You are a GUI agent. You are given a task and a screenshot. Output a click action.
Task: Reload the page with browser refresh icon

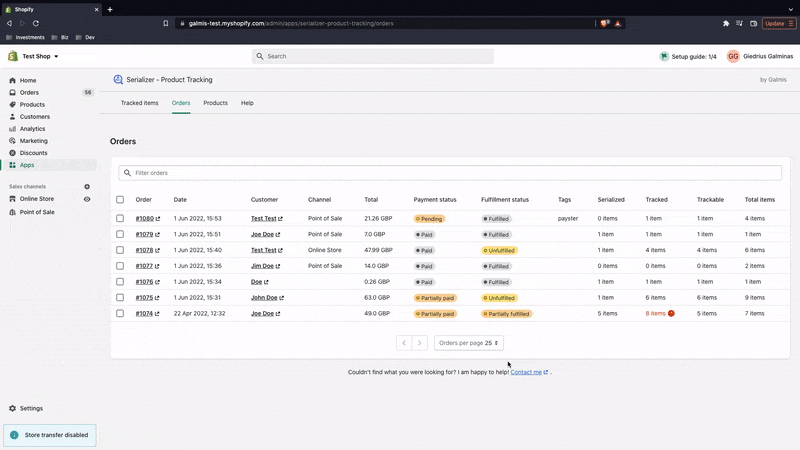pyautogui.click(x=37, y=23)
